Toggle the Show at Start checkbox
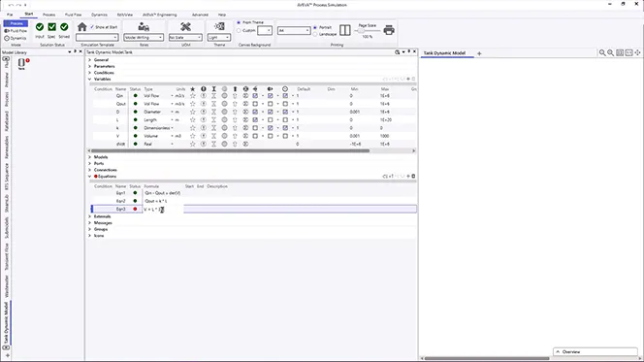 coord(92,27)
